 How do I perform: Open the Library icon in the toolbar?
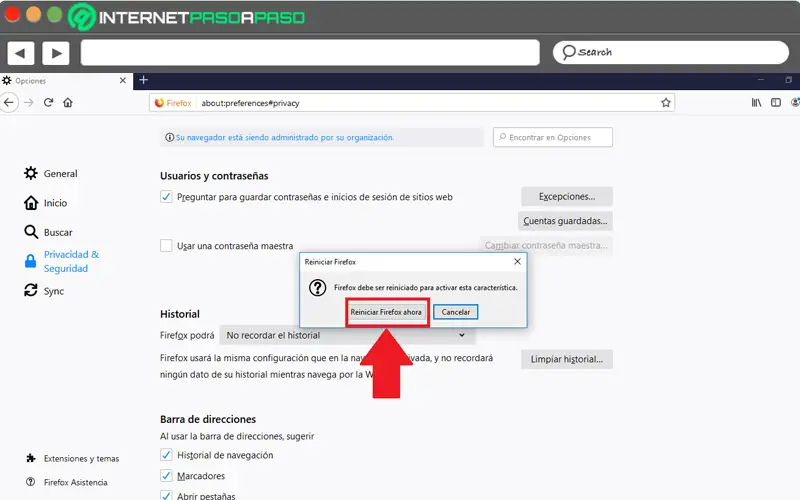pyautogui.click(x=757, y=103)
